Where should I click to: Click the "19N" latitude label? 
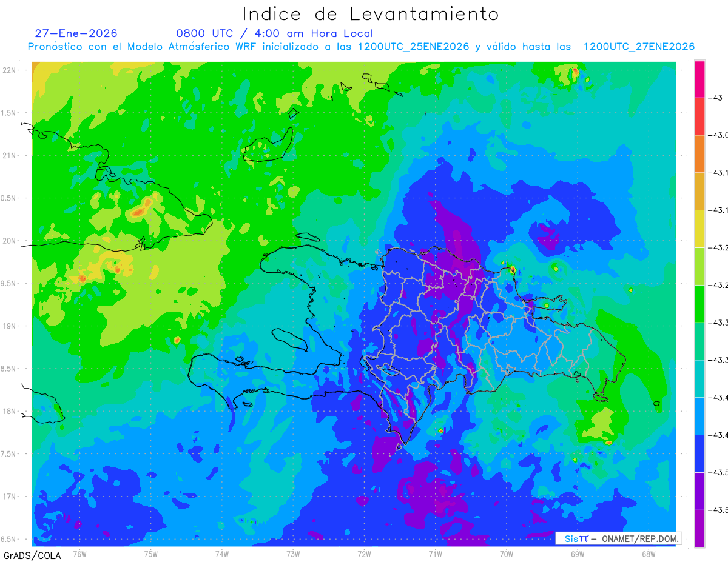(x=8, y=326)
